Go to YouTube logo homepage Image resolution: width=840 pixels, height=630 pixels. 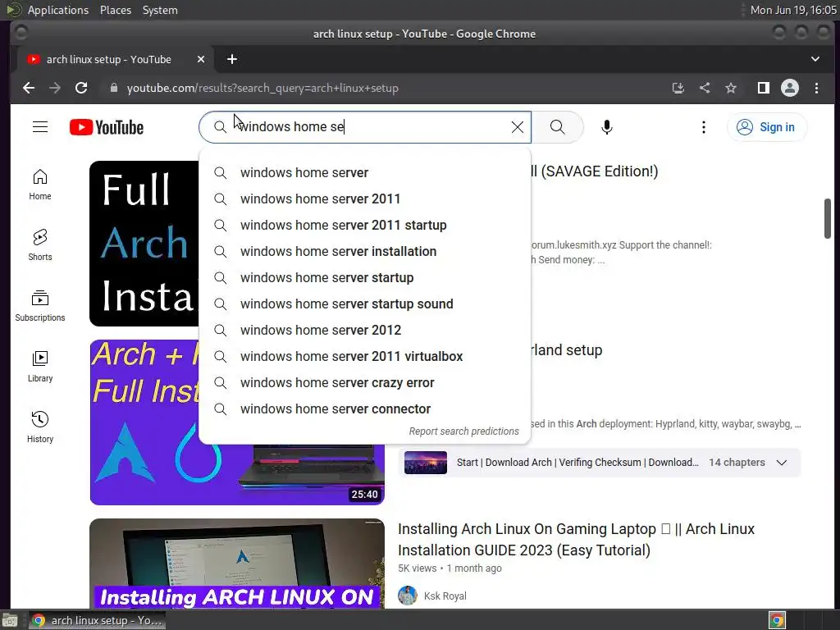pyautogui.click(x=107, y=127)
